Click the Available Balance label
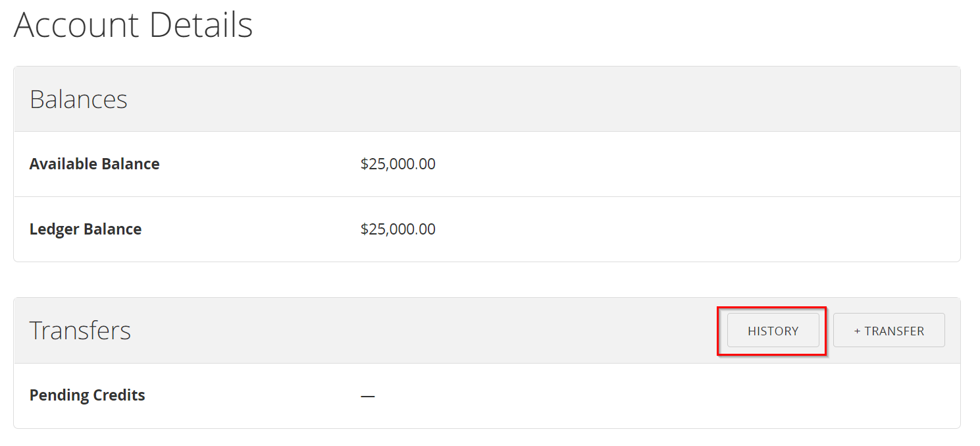This screenshot has width=980, height=446. pyautogui.click(x=94, y=163)
